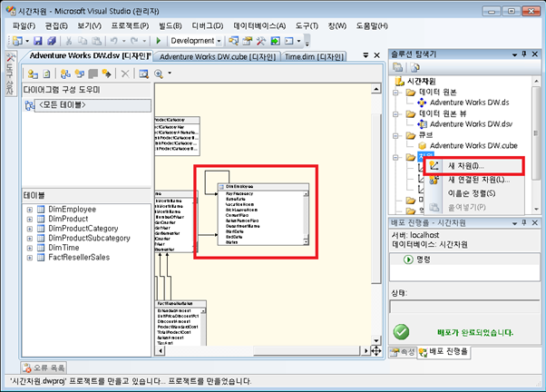Click the Undo arrow icon
This screenshot has height=392, width=546.
coord(114,41)
